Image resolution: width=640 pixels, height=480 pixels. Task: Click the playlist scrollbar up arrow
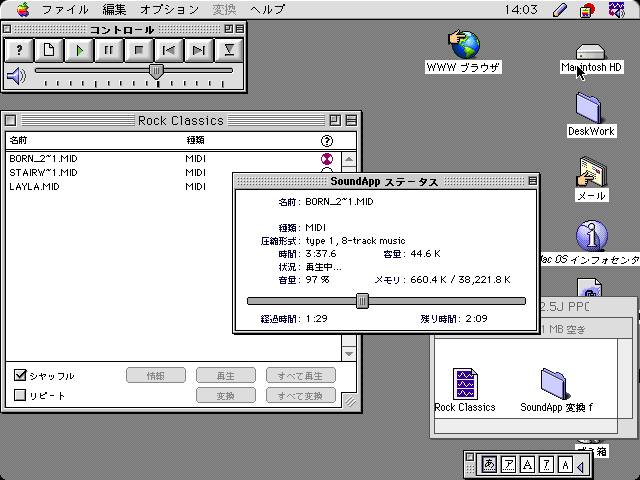pos(349,159)
